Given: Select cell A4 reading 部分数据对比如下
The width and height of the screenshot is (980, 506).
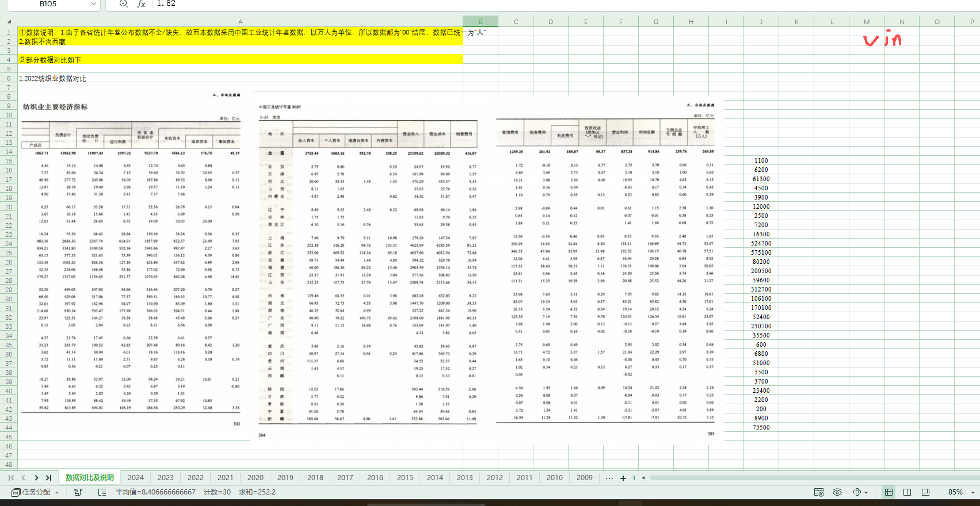Looking at the screenshot, I should pyautogui.click(x=241, y=60).
